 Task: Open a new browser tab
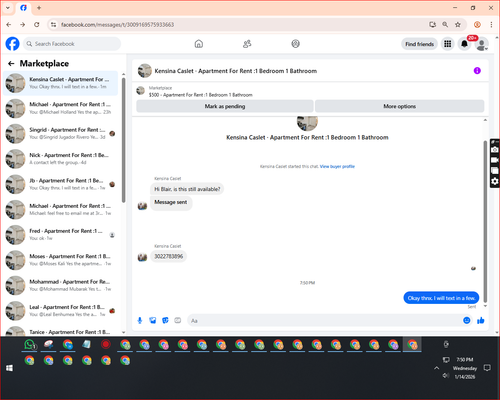click(39, 8)
